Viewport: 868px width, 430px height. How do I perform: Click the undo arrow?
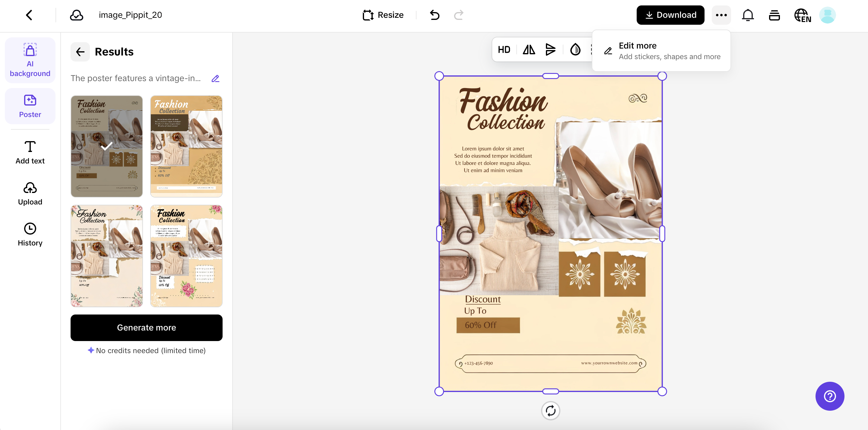point(435,15)
